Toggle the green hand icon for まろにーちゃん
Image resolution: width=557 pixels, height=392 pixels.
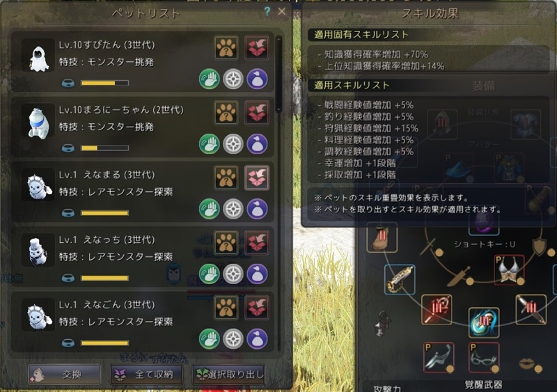[210, 143]
